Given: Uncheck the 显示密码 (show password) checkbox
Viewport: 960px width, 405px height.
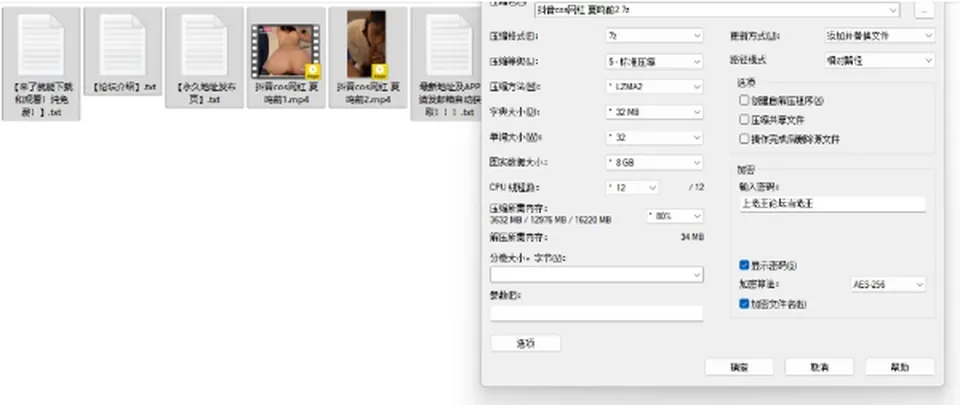Looking at the screenshot, I should tap(744, 265).
